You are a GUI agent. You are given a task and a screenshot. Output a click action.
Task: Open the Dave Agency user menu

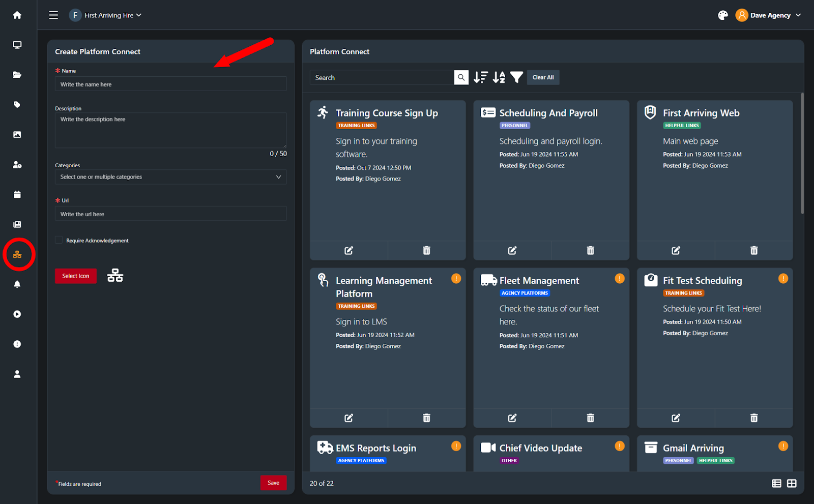tap(768, 15)
